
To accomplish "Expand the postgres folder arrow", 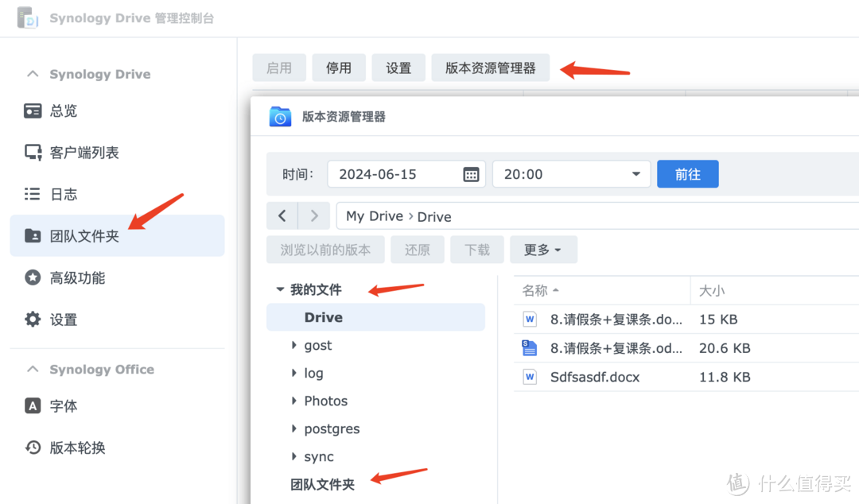I will coord(294,428).
